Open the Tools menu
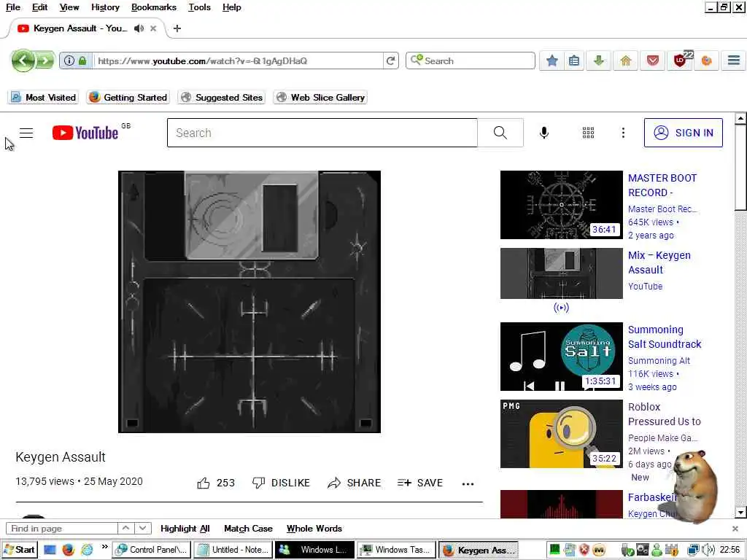Image resolution: width=747 pixels, height=560 pixels. click(199, 7)
